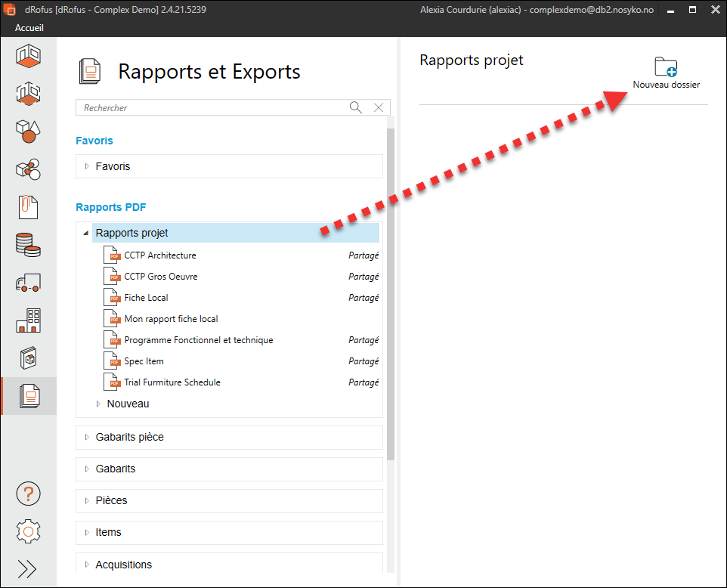Image resolution: width=727 pixels, height=588 pixels.
Task: Collapse the Rapports projet folder
Action: point(85,233)
